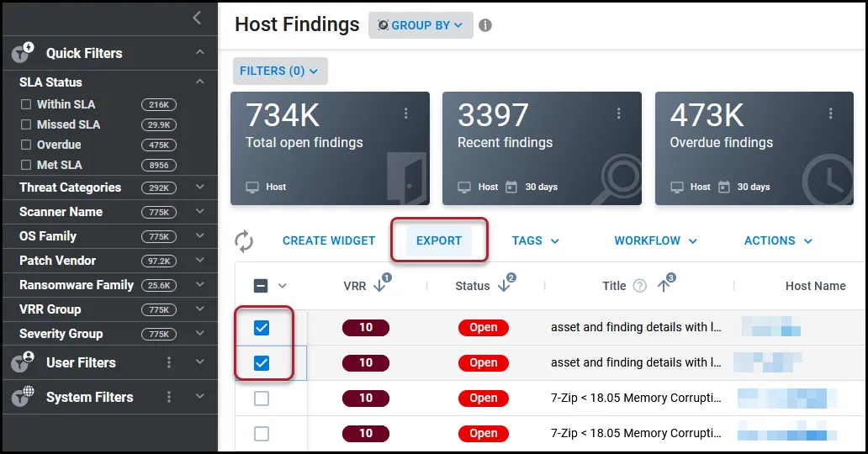This screenshot has height=454, width=868.
Task: Click the VRR column header label
Action: [x=354, y=286]
